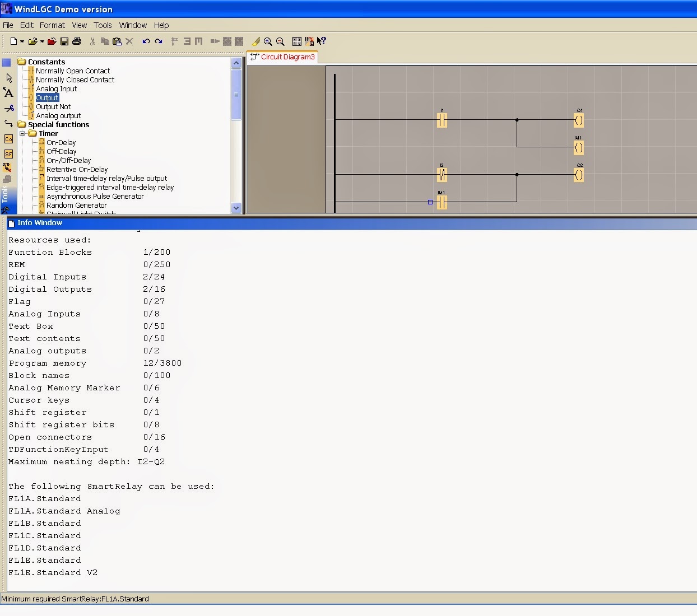
Task: Open the Constants (Co) tool palette
Action: coord(8,139)
